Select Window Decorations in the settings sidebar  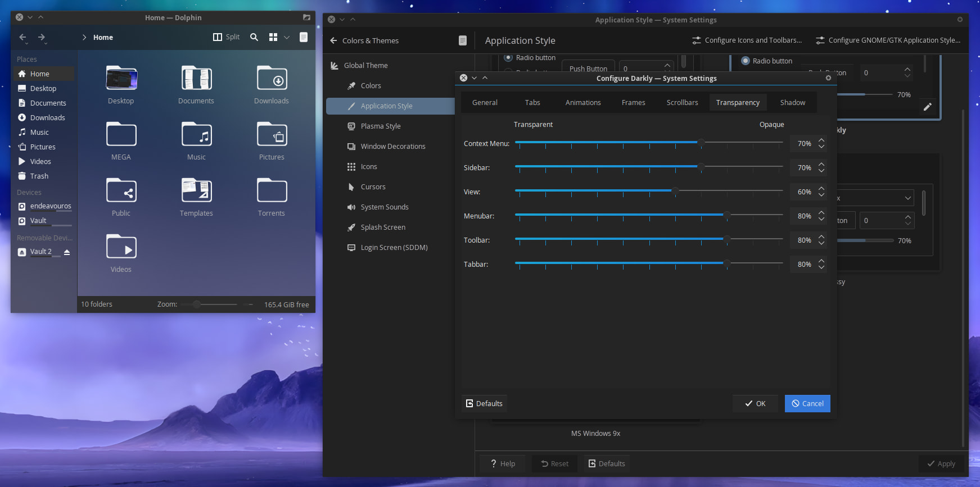(392, 146)
